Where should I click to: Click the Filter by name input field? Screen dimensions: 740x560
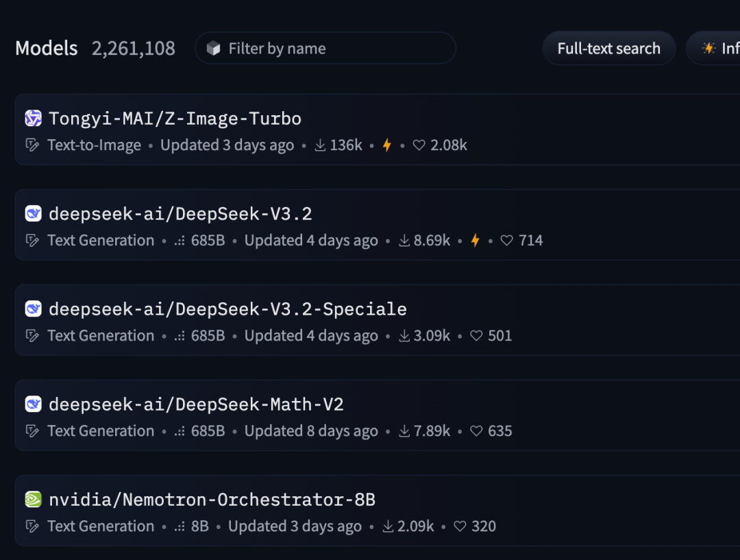tap(336, 49)
